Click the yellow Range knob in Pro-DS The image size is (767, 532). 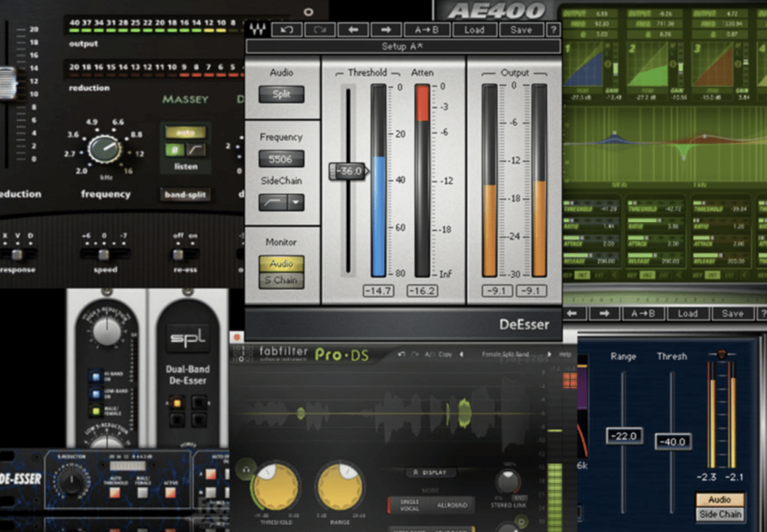pos(340,486)
